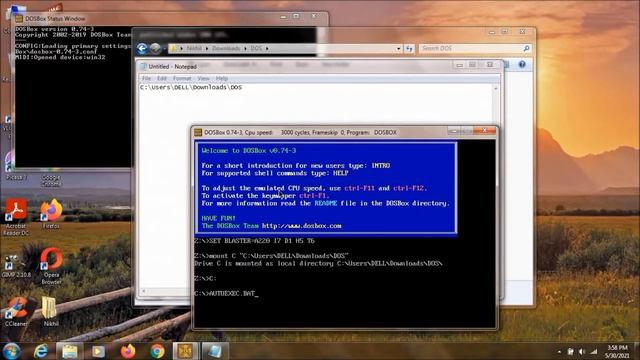
Task: Minimize the Untitled - Notepad window
Action: click(460, 65)
